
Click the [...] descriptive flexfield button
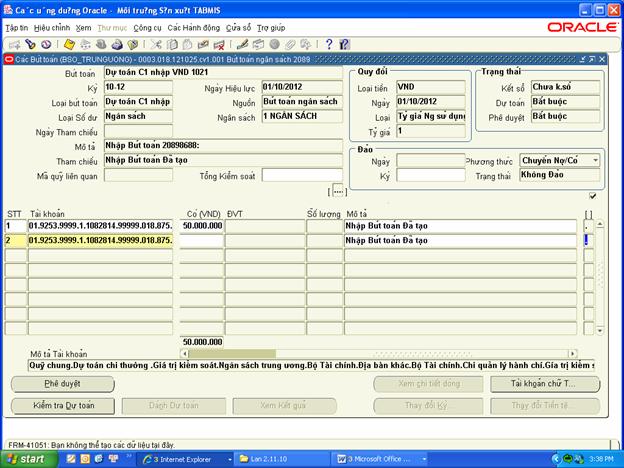point(337,191)
